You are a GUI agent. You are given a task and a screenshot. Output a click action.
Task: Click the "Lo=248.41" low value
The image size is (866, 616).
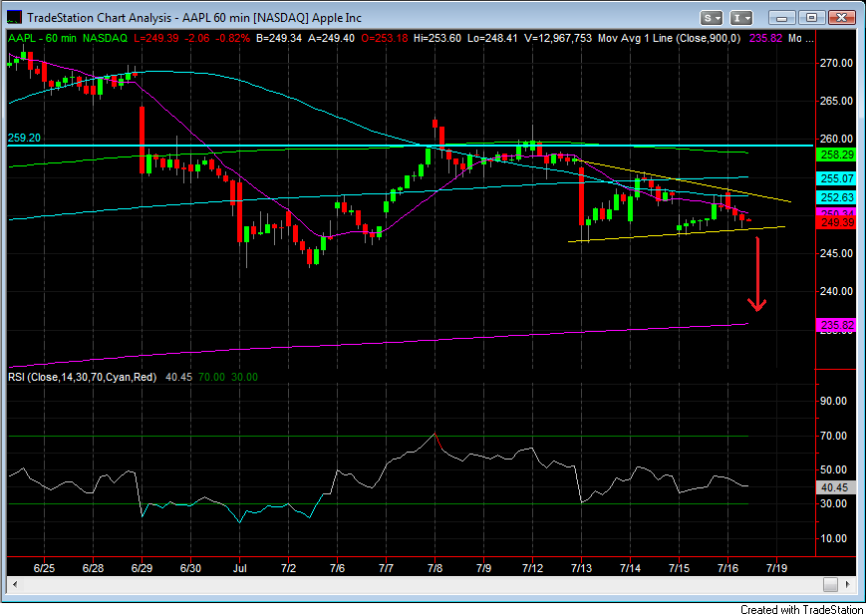click(x=492, y=38)
